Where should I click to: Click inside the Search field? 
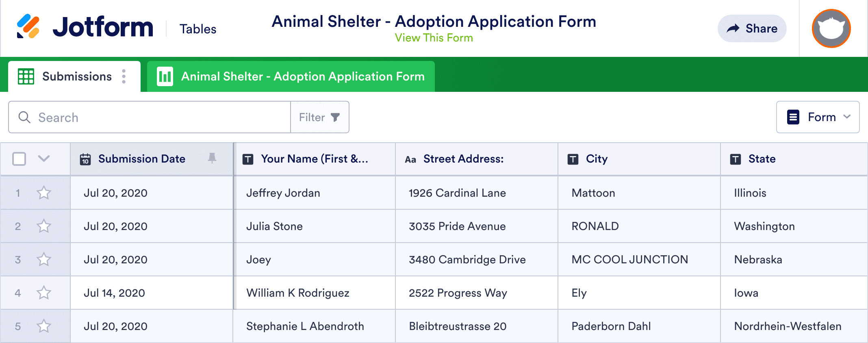[142, 117]
